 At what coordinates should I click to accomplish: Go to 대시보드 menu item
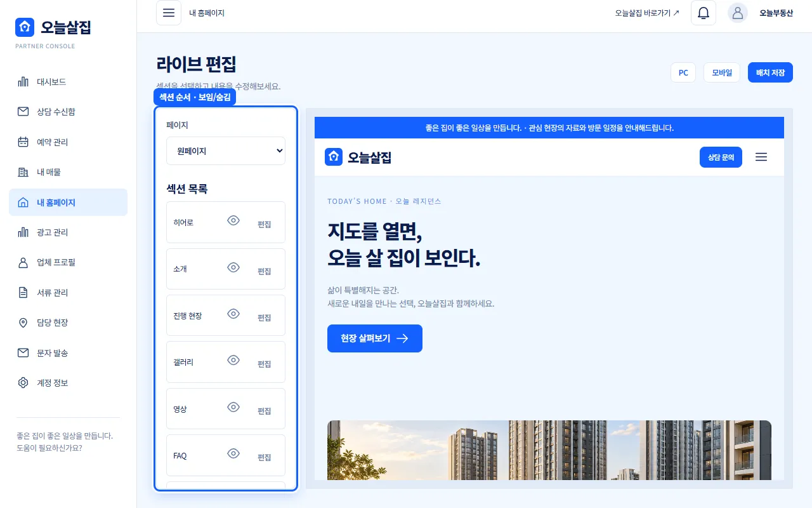[x=68, y=82]
